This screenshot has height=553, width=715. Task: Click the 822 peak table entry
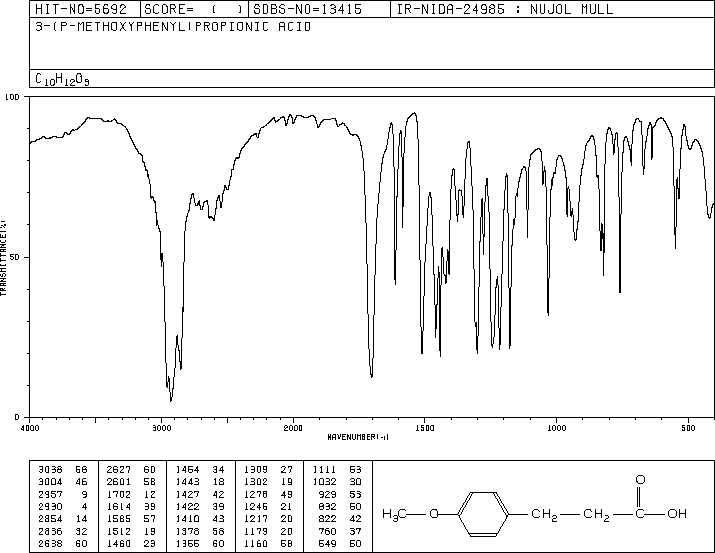tap(340, 519)
